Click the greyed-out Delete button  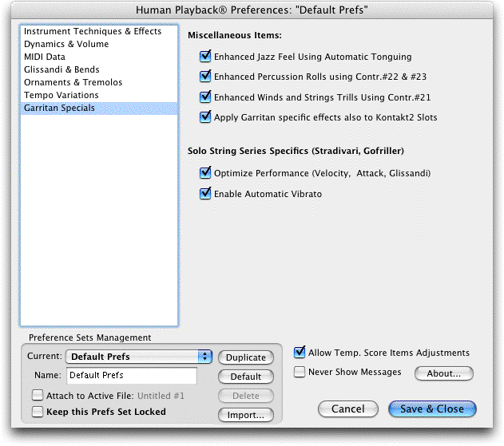tap(246, 396)
